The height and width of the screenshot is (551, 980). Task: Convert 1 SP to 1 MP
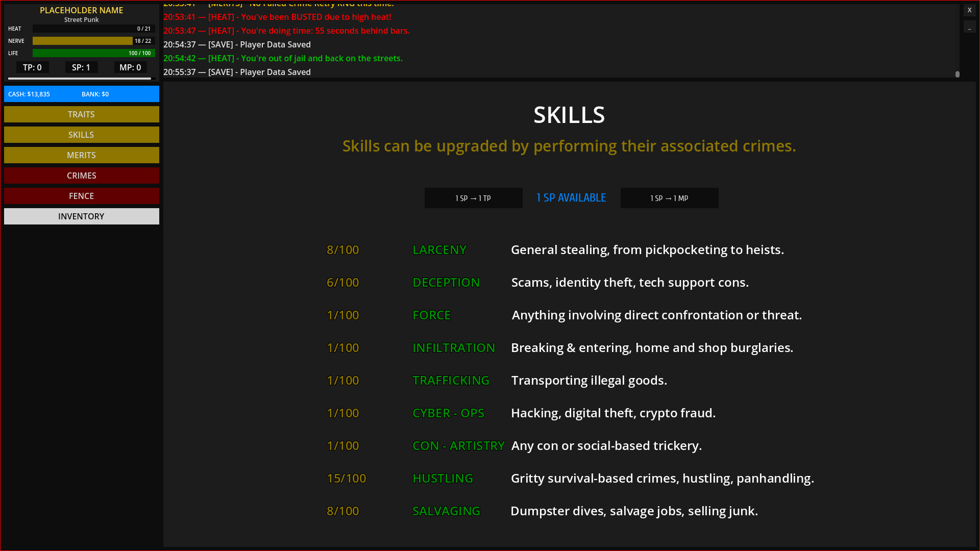point(669,198)
